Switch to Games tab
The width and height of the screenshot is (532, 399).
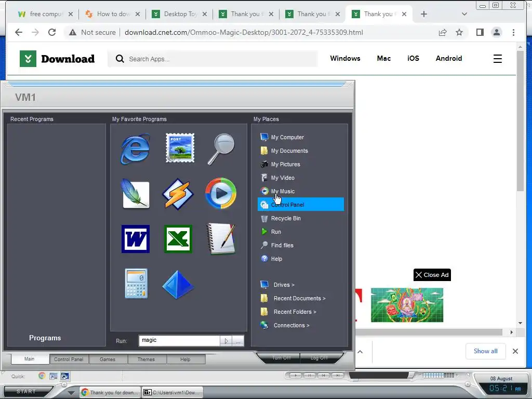[108, 360]
